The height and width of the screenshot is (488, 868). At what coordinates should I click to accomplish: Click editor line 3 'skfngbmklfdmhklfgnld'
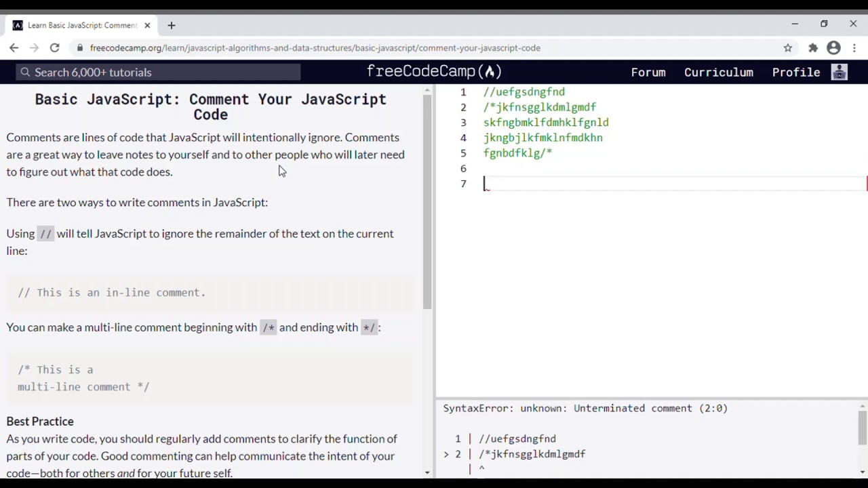(x=546, y=123)
